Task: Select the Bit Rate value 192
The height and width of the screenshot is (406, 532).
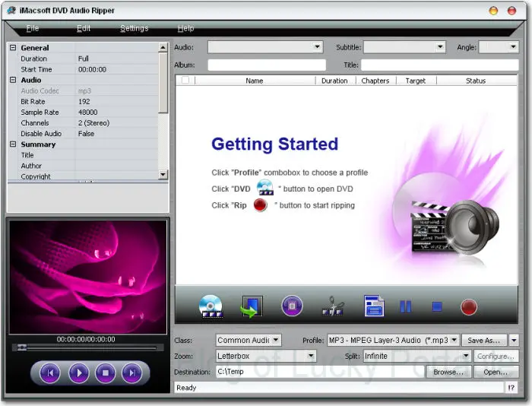Action: [84, 101]
